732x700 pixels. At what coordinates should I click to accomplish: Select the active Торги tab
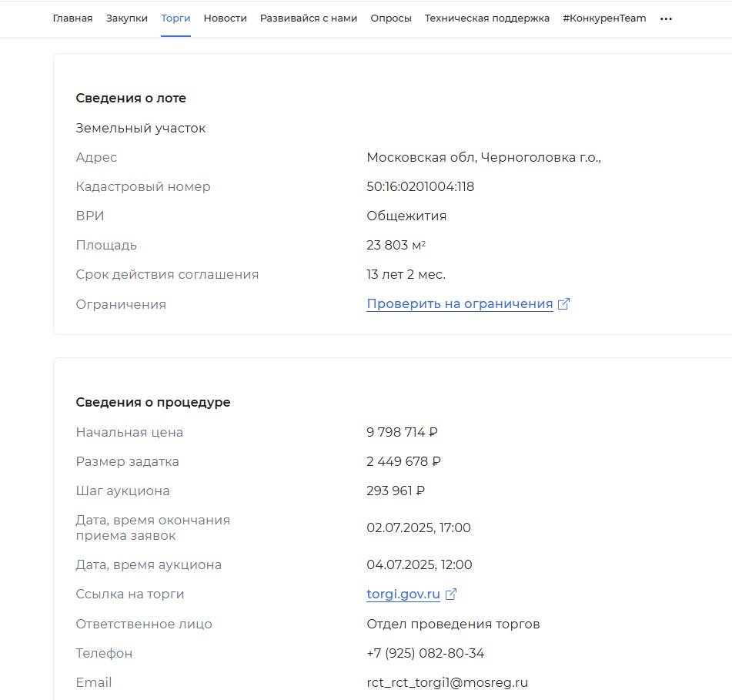point(175,18)
